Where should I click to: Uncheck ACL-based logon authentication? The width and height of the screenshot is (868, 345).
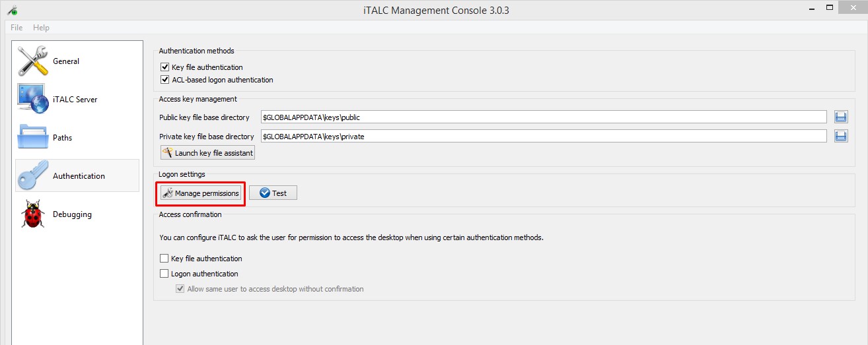tap(165, 80)
